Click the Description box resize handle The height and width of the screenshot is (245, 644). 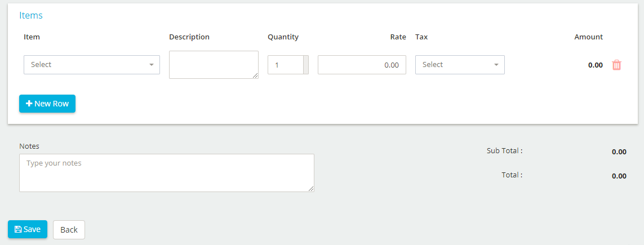click(255, 75)
